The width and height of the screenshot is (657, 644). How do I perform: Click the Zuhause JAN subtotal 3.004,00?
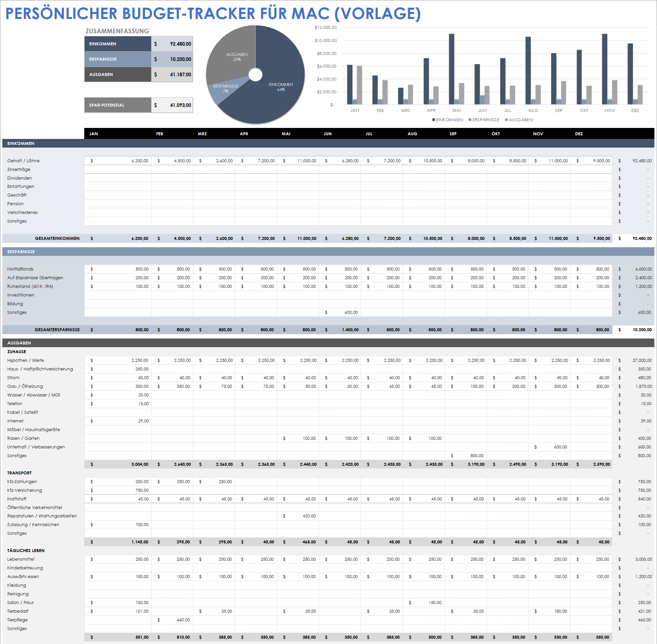point(118,464)
